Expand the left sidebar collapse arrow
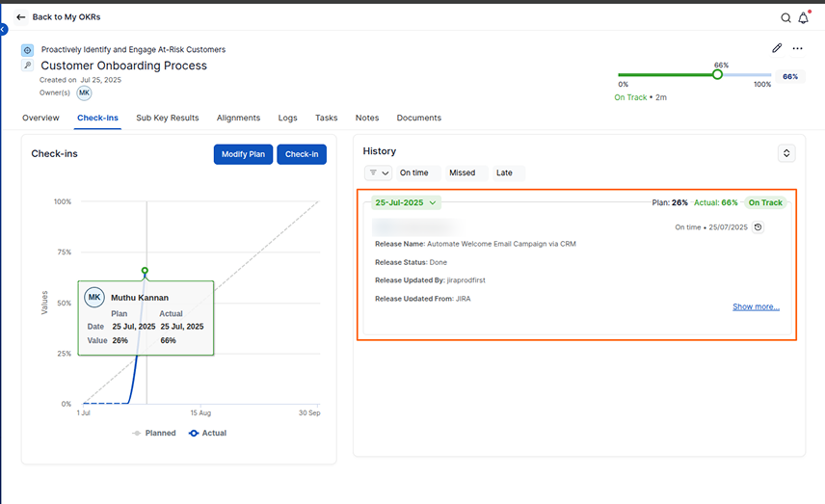 [3, 30]
